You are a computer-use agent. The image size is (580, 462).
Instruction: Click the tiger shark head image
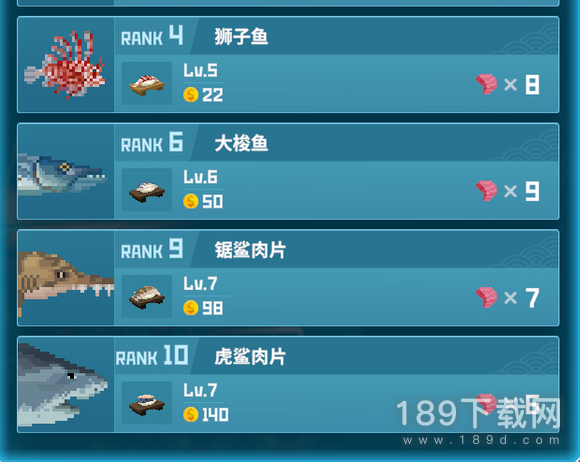(63, 385)
